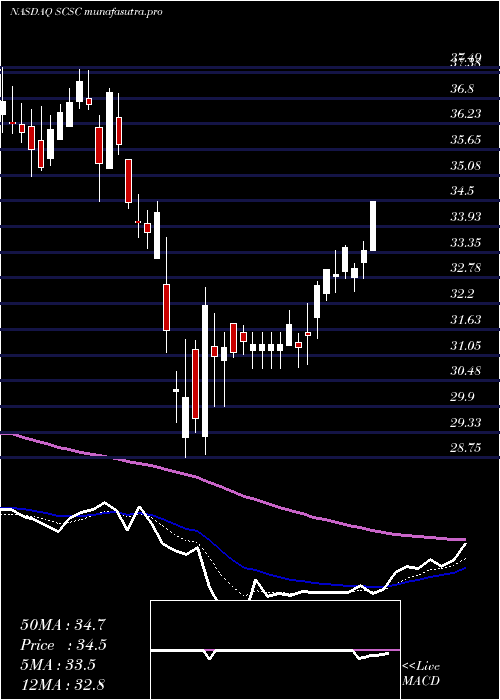Click the 33.35 price axis label
This screenshot has height=700, width=500.
(x=466, y=243)
